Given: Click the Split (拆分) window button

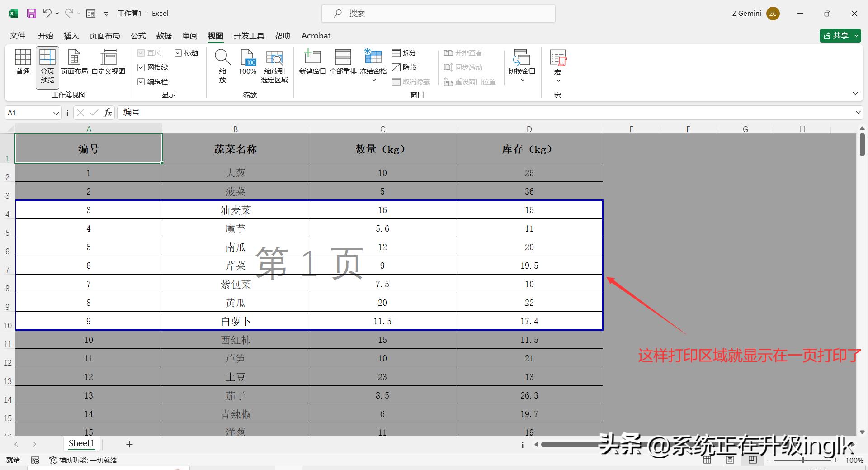Looking at the screenshot, I should click(x=404, y=53).
